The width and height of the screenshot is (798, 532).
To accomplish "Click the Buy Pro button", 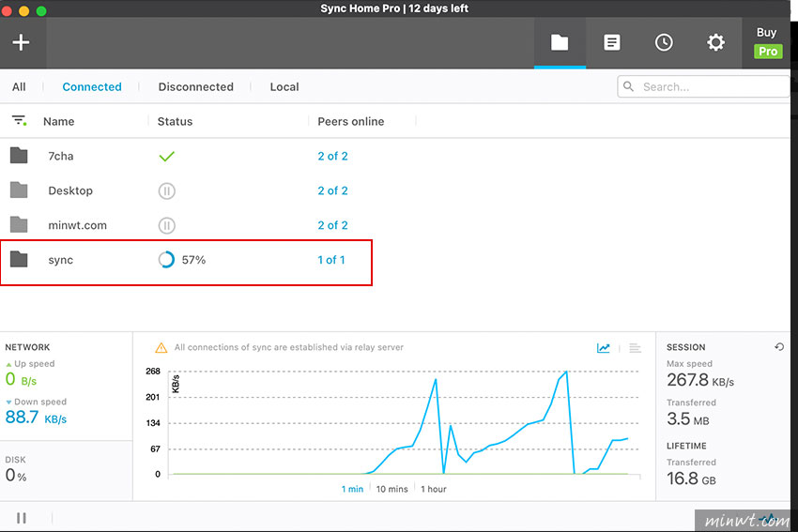I will coord(767,43).
